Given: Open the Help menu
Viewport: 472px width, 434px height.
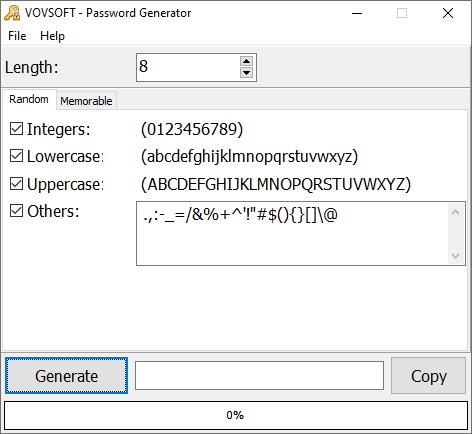Looking at the screenshot, I should [52, 36].
